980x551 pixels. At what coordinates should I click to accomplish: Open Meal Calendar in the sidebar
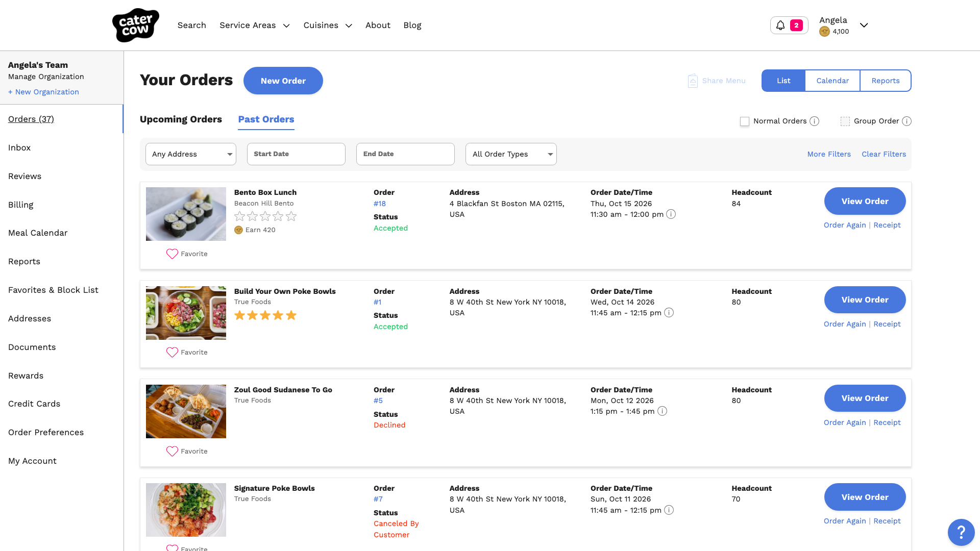(38, 233)
